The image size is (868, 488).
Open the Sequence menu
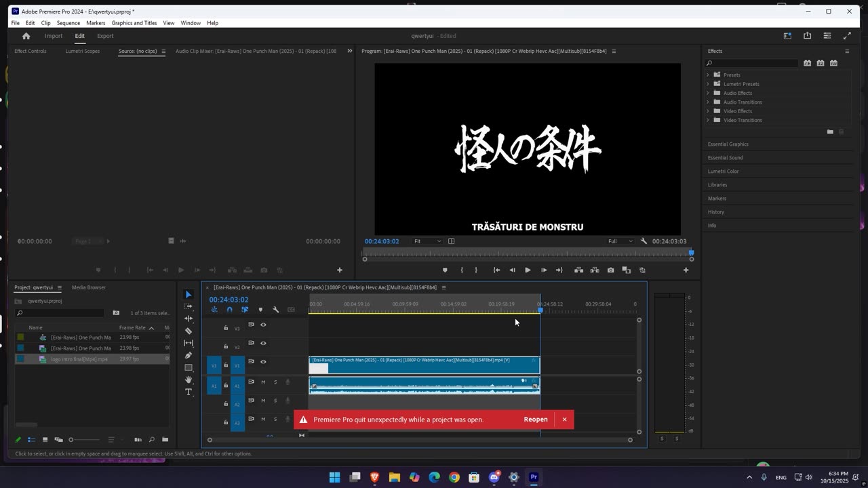68,23
